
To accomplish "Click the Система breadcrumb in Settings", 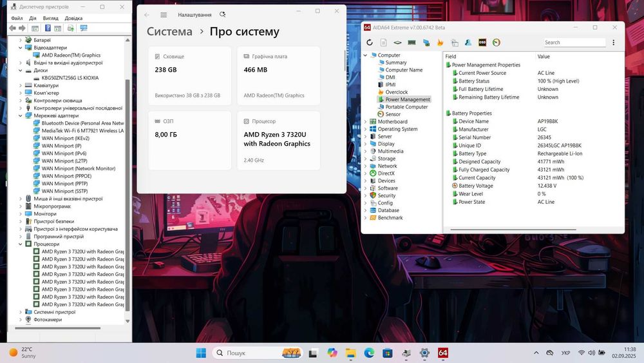I will (169, 32).
